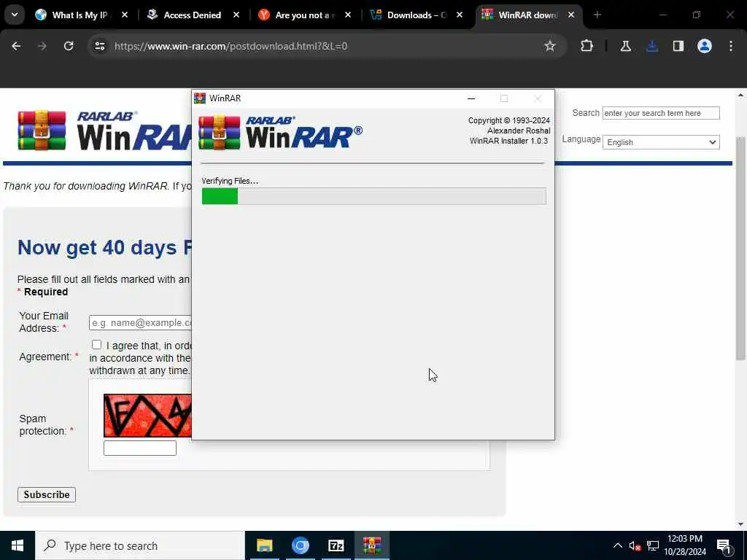Switch to the Are you not a robot tab
This screenshot has width=747, height=560.
(x=303, y=15)
